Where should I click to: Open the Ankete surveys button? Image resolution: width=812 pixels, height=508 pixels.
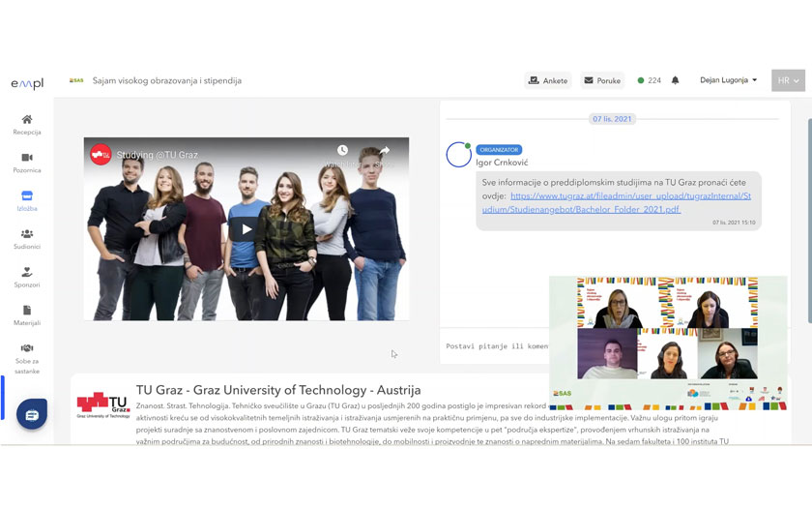tap(548, 80)
